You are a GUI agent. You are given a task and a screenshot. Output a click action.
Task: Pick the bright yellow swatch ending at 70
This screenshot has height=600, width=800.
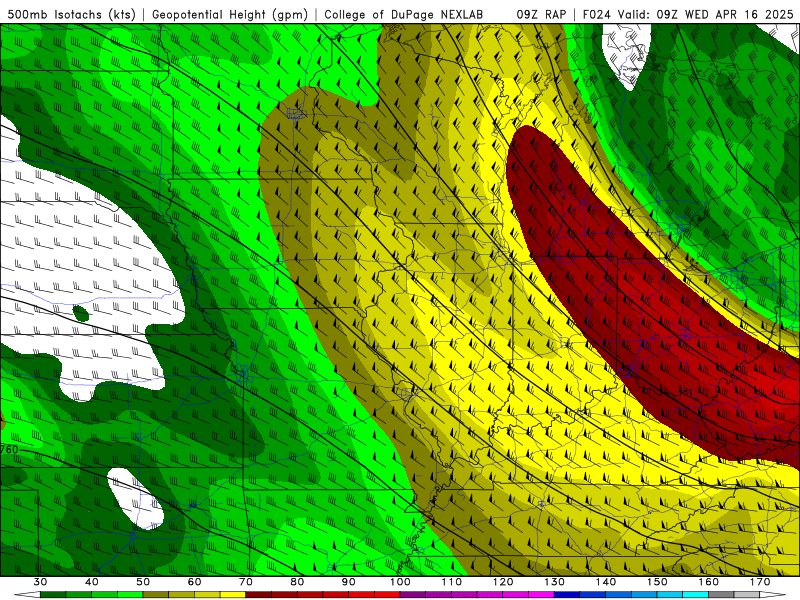[233, 594]
